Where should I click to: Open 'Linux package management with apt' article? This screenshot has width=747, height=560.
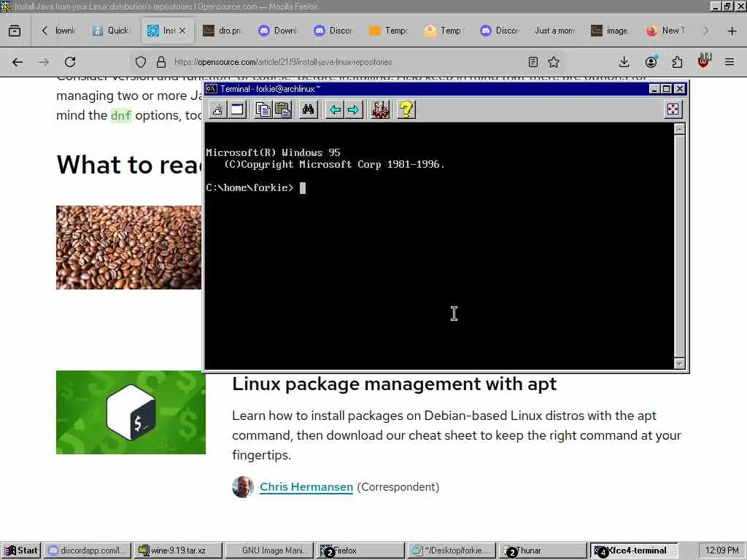point(394,384)
